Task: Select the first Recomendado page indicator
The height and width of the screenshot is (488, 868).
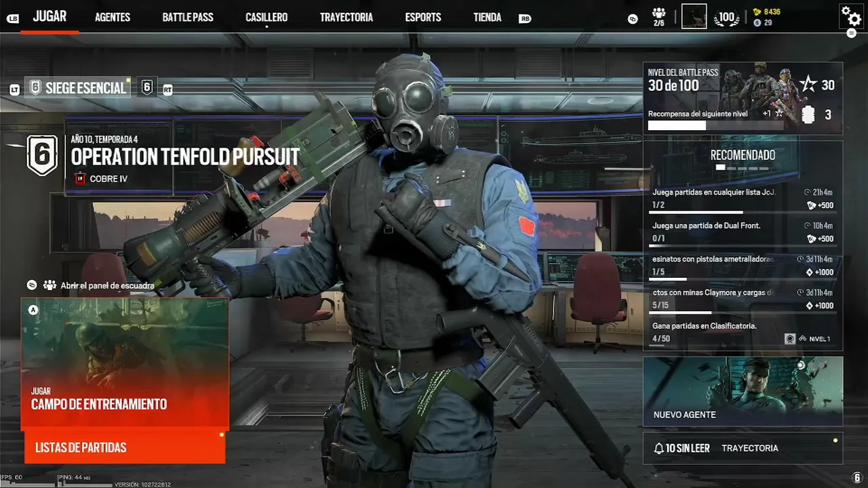Action: tap(720, 167)
